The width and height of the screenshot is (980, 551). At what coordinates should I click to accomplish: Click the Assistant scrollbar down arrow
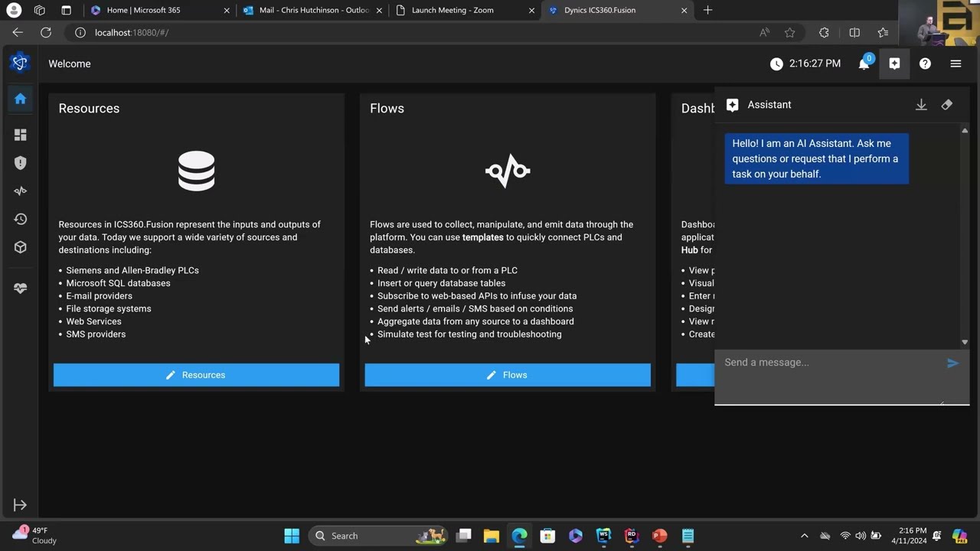tap(965, 342)
